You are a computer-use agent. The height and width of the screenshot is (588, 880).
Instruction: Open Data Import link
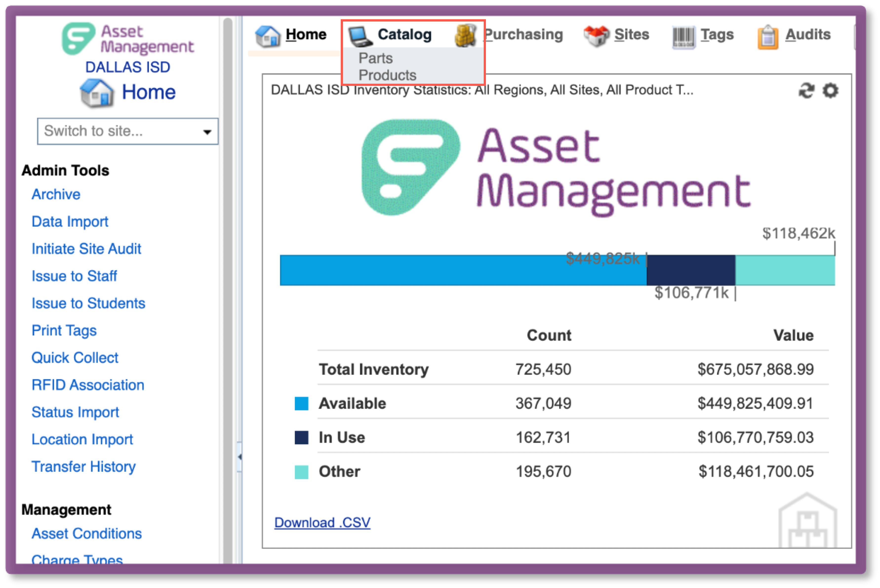click(70, 222)
